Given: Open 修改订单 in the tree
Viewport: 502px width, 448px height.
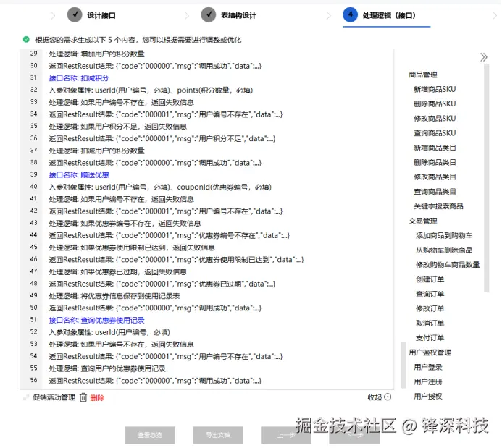Looking at the screenshot, I should coord(430,309).
